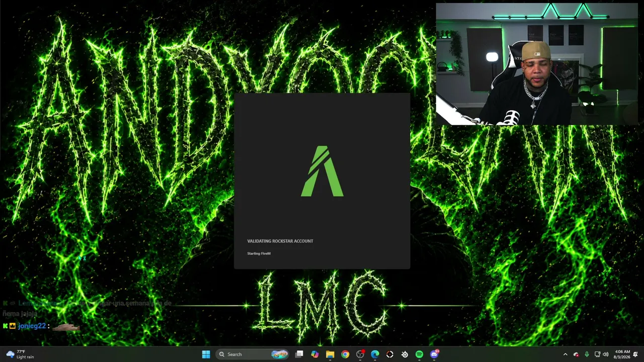Open network settings from the tray

point(597,354)
